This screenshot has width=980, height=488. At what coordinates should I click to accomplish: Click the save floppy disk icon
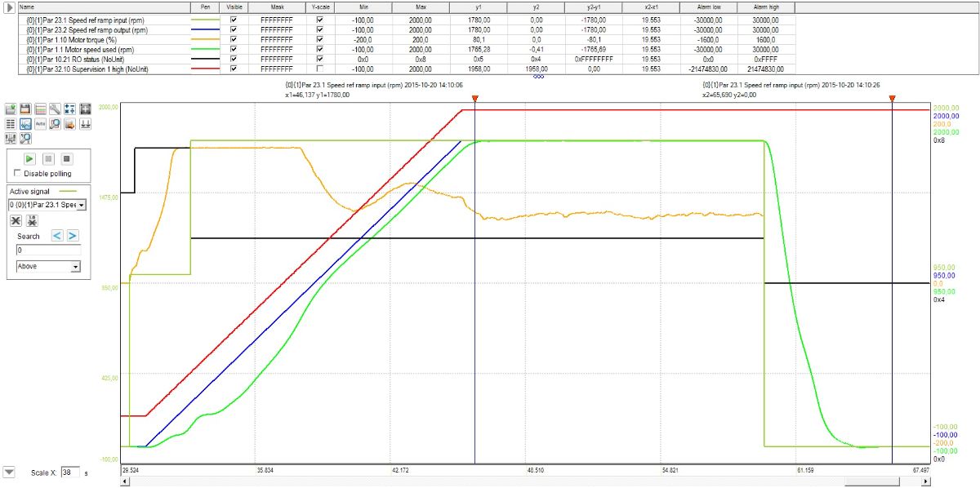[x=25, y=109]
